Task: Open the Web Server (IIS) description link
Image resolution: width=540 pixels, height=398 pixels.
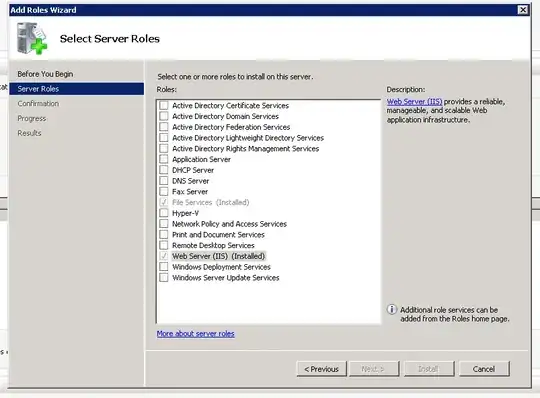Action: (414, 102)
